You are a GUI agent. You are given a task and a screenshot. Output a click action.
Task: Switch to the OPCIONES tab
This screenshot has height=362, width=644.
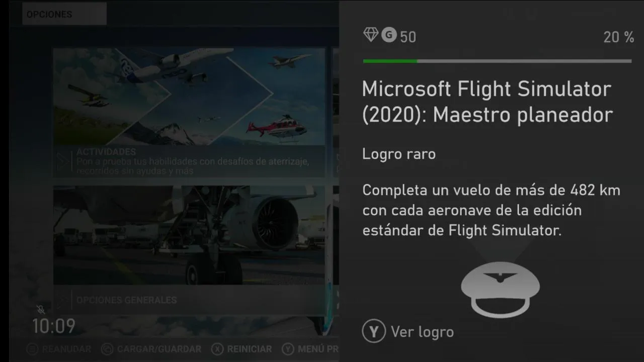[64, 14]
